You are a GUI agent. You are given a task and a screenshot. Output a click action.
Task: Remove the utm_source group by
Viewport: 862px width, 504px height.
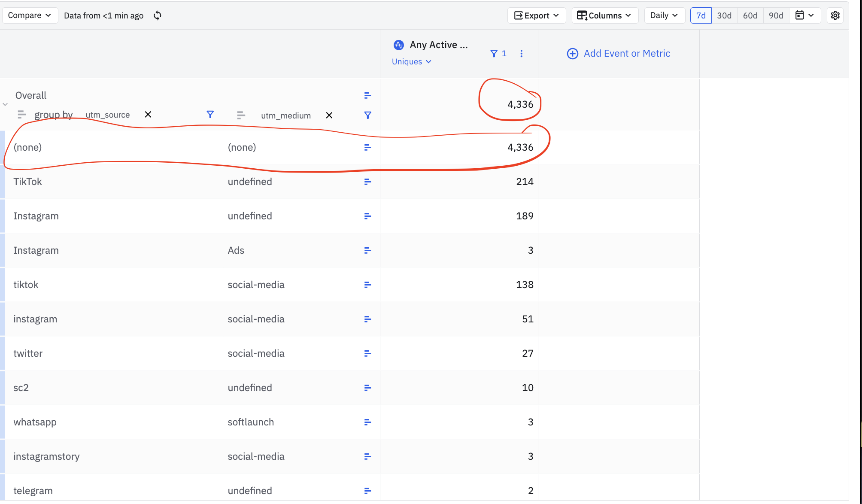pos(148,114)
